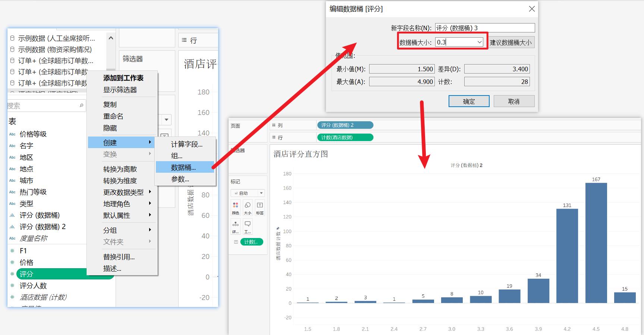The width and height of the screenshot is (644, 335).
Task: Expand the 默认属性 submenu
Action: click(x=150, y=215)
